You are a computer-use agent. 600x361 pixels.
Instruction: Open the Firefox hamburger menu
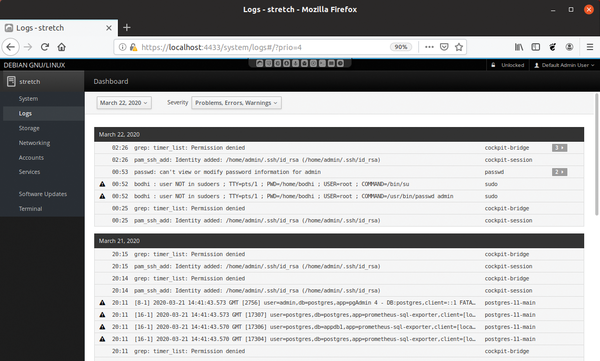click(x=590, y=47)
